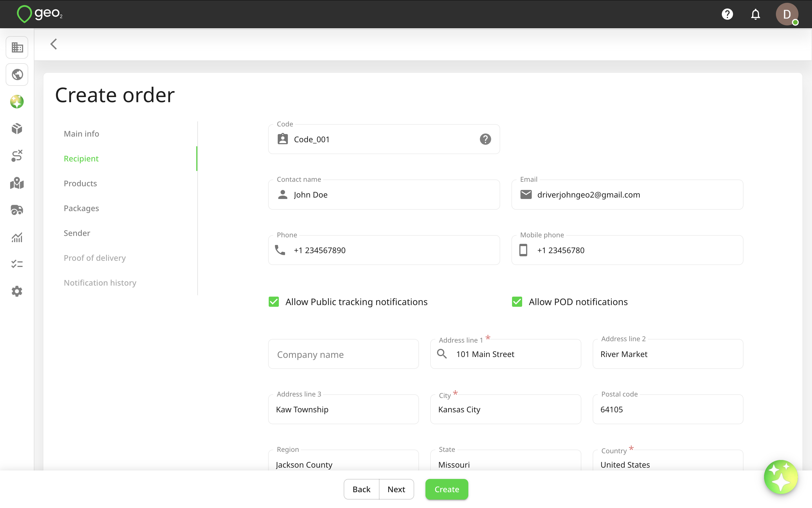Focus the Address line 2 field
The image size is (812, 508).
(x=668, y=354)
